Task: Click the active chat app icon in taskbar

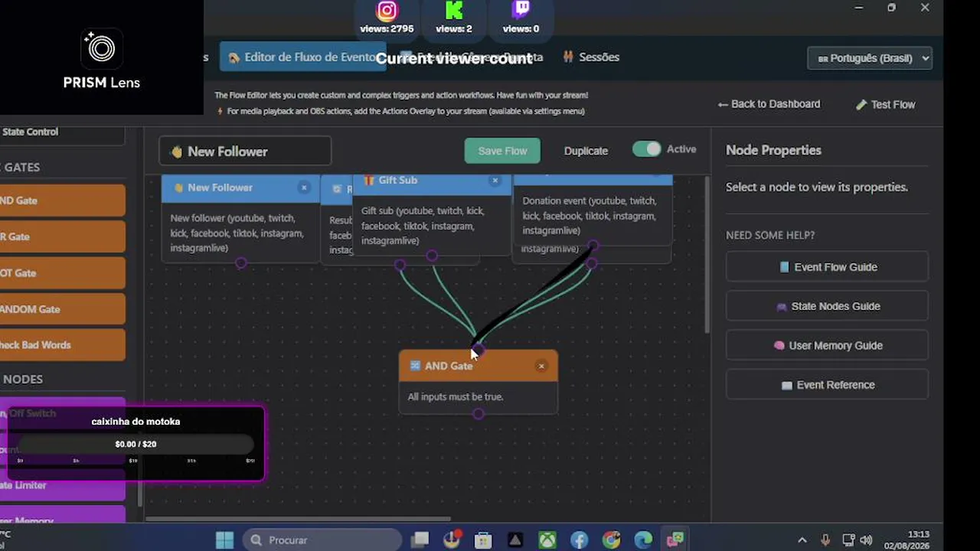Action: pos(675,540)
